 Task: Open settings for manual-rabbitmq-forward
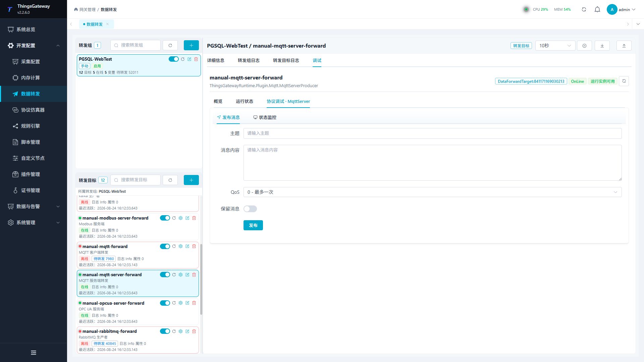[181, 331]
